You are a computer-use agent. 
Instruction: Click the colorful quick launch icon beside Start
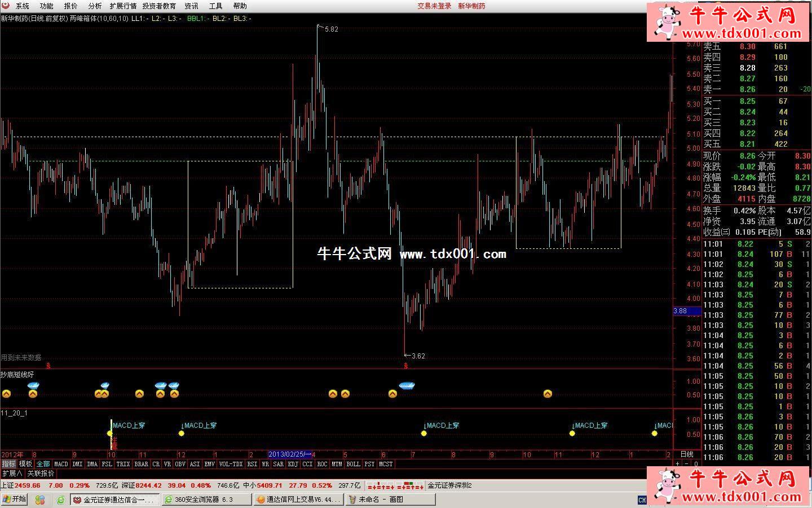[x=39, y=500]
